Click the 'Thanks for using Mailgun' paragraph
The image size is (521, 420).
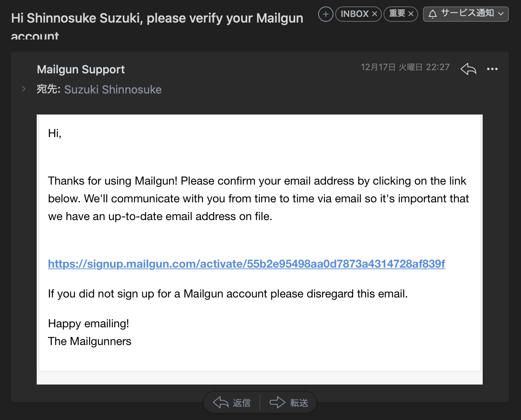258,199
